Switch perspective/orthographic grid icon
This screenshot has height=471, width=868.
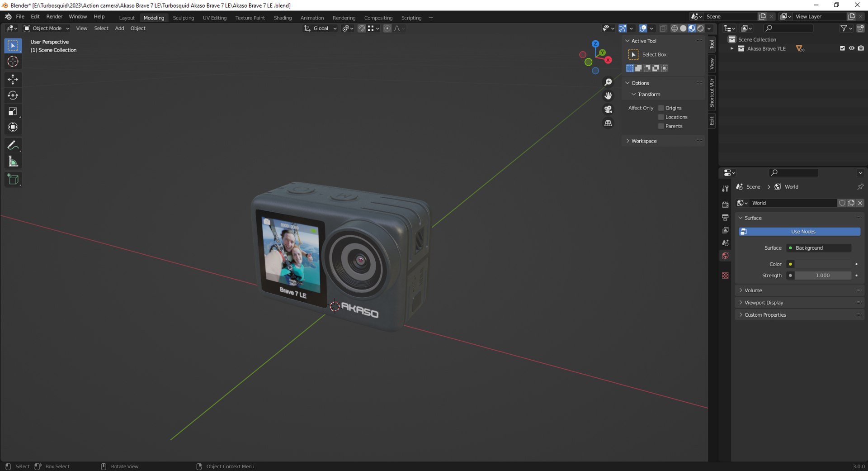coord(608,123)
